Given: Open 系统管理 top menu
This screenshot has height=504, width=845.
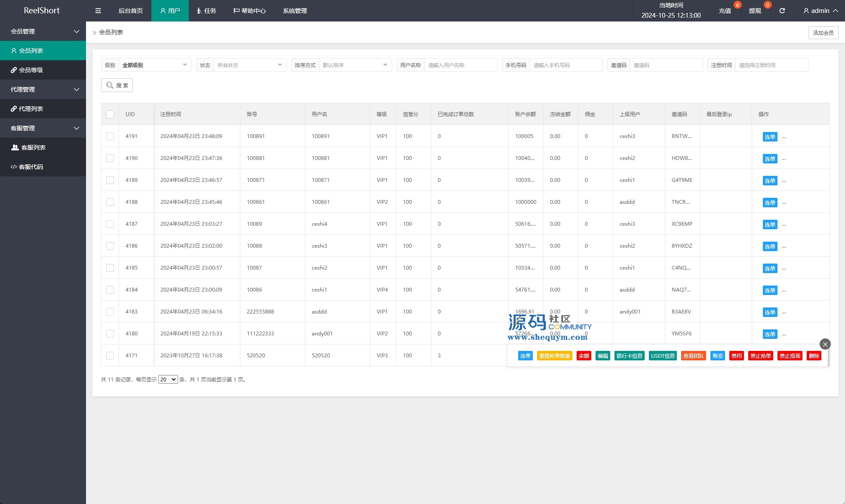Looking at the screenshot, I should [x=295, y=11].
